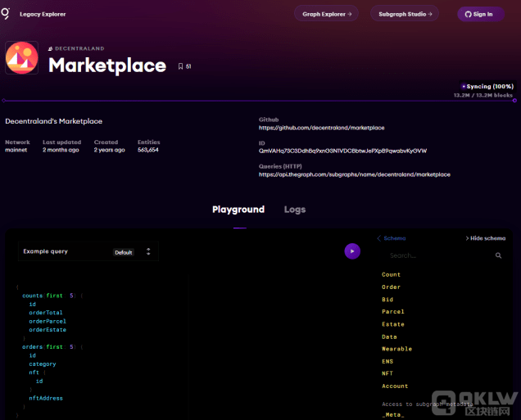Click the Created 2 years ago value
Image resolution: width=521 pixels, height=420 pixels.
coord(109,150)
